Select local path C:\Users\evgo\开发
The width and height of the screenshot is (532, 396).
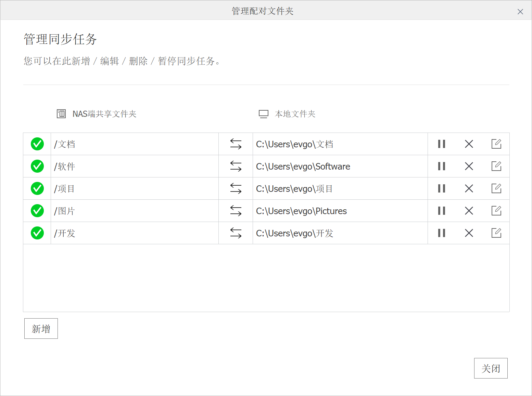(x=340, y=233)
